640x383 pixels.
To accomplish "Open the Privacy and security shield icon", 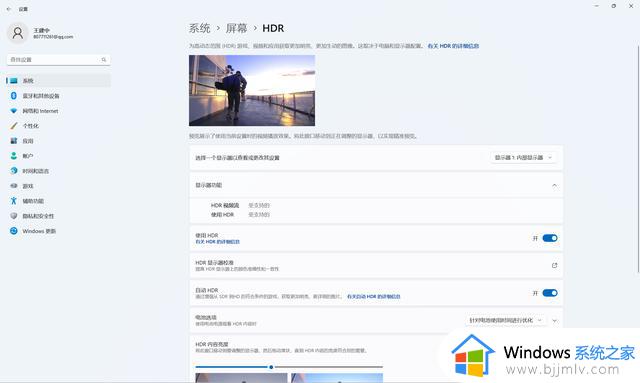I will 14,216.
